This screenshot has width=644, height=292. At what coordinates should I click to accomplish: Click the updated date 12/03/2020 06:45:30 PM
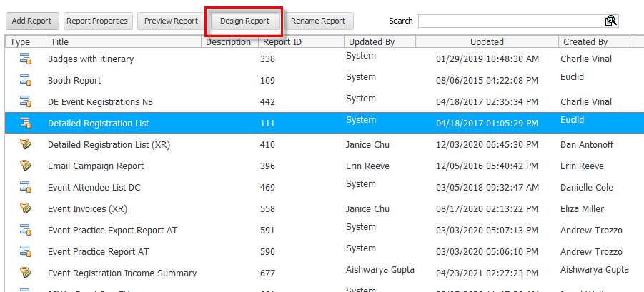pyautogui.click(x=487, y=145)
